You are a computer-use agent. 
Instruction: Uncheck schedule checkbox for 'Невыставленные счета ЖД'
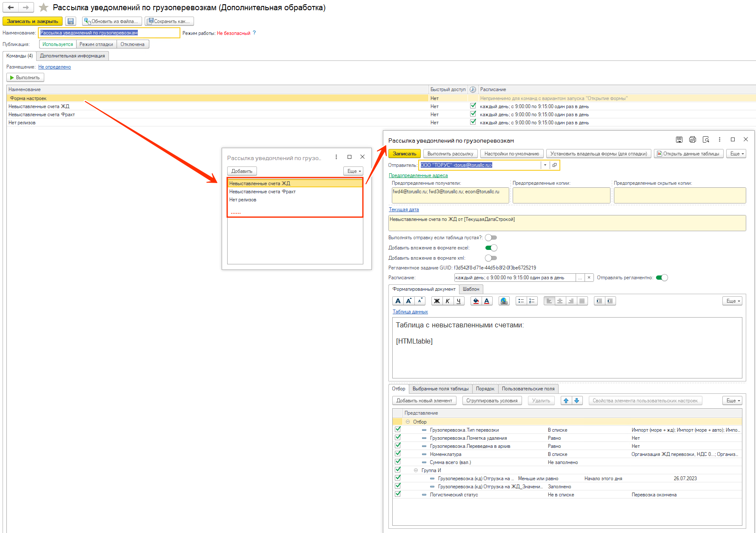coord(473,106)
